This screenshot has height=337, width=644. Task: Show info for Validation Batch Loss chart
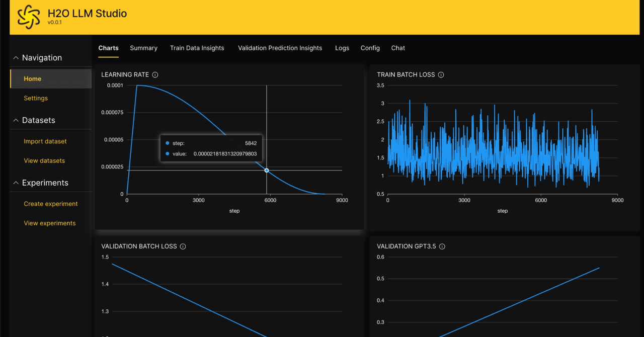[x=183, y=246]
